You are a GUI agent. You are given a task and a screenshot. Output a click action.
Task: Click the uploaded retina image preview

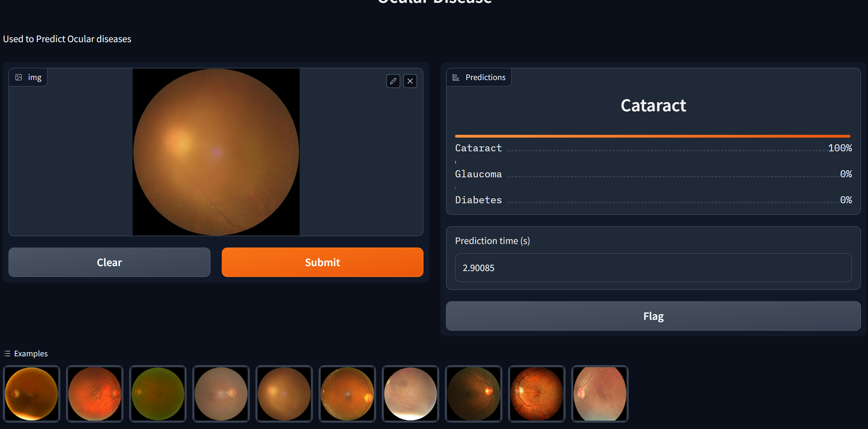tap(216, 152)
